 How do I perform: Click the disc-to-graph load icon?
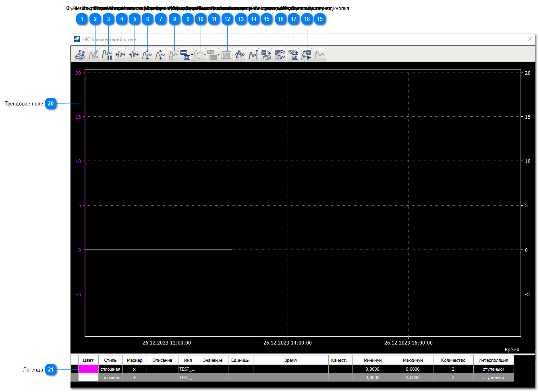coord(293,55)
